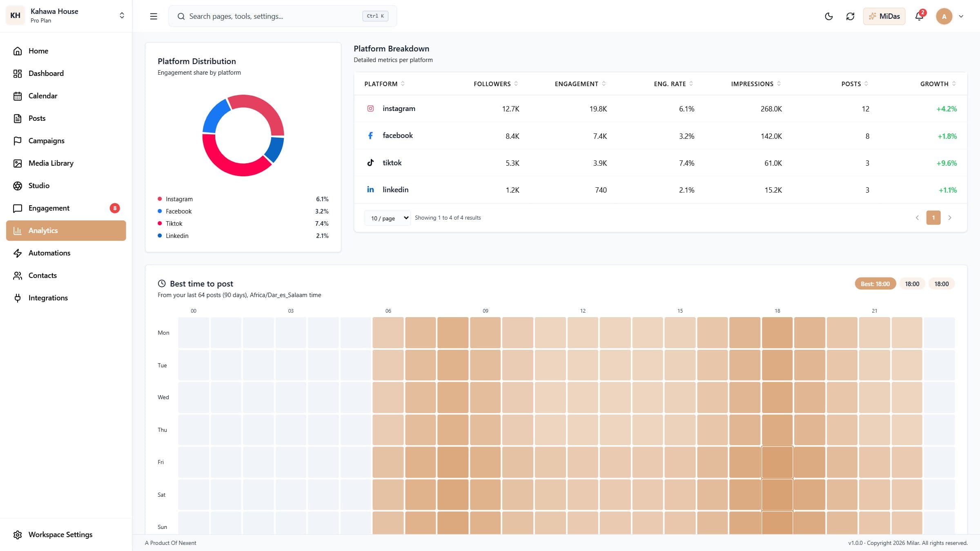Go to previous page arrow
This screenshot has height=551, width=980.
[x=917, y=218]
